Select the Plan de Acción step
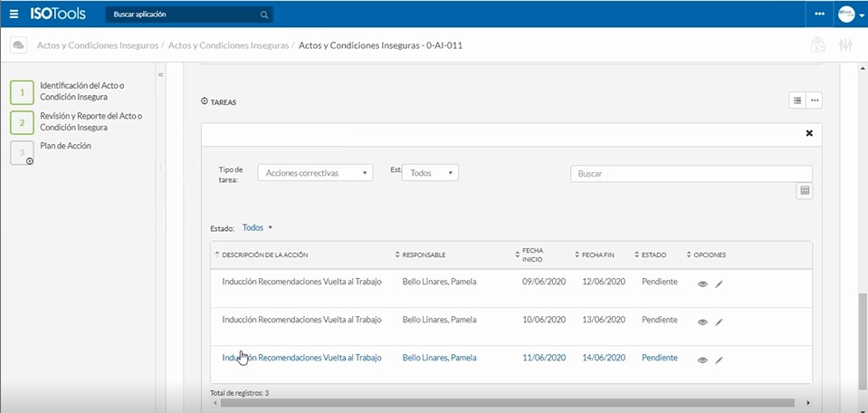The image size is (868, 413). coord(65,146)
